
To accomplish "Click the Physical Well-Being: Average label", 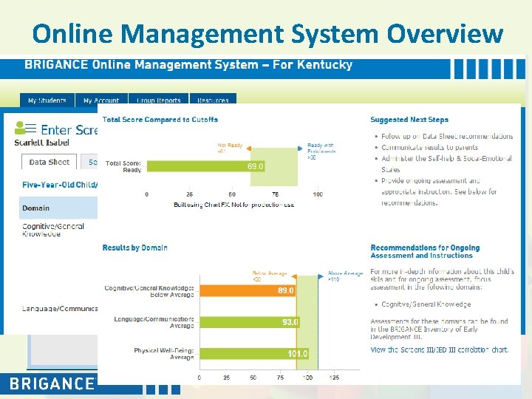I will pyautogui.click(x=164, y=354).
